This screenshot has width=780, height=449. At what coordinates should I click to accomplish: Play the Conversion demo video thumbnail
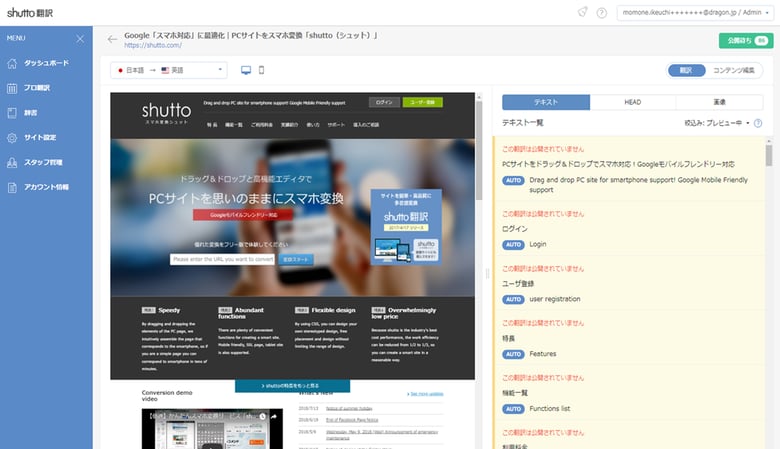tap(212, 429)
